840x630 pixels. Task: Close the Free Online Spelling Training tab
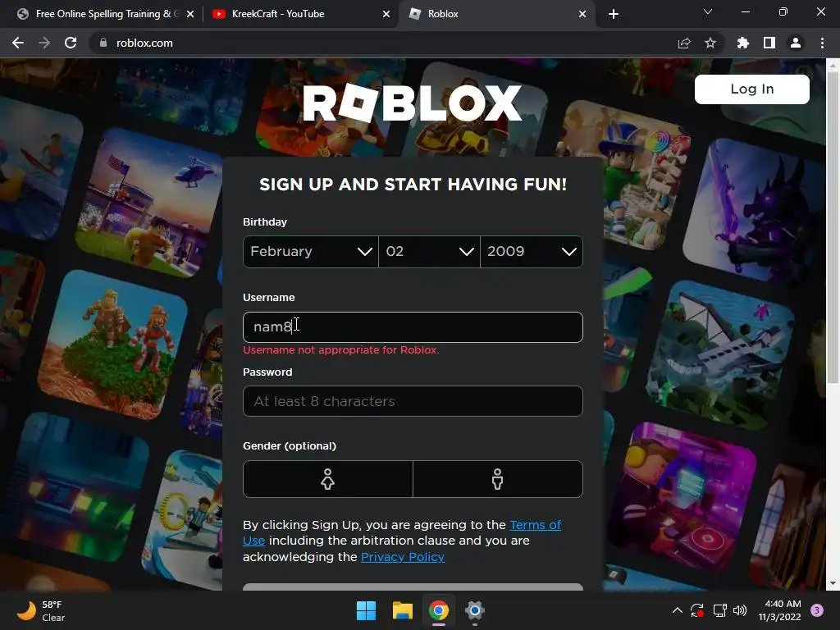click(190, 14)
